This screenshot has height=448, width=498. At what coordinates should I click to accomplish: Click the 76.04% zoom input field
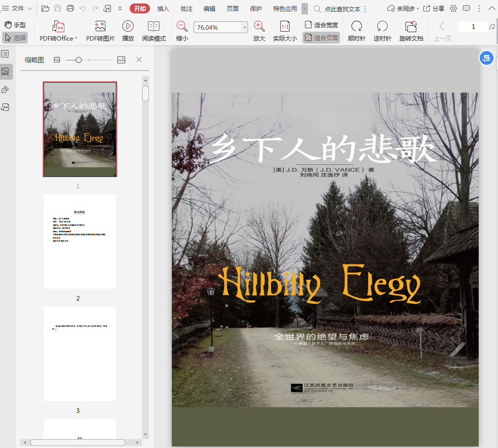(218, 27)
